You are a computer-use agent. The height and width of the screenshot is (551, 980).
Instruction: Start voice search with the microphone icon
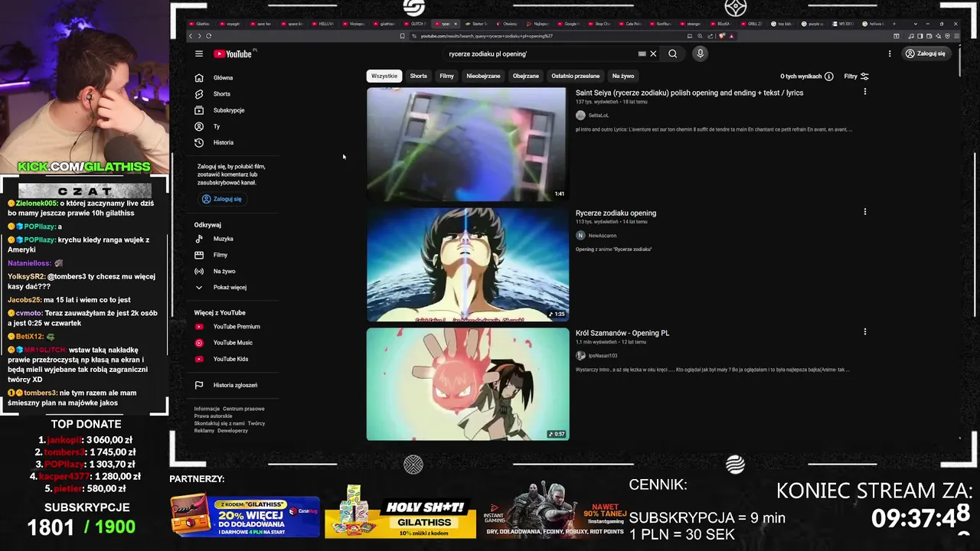(x=700, y=54)
